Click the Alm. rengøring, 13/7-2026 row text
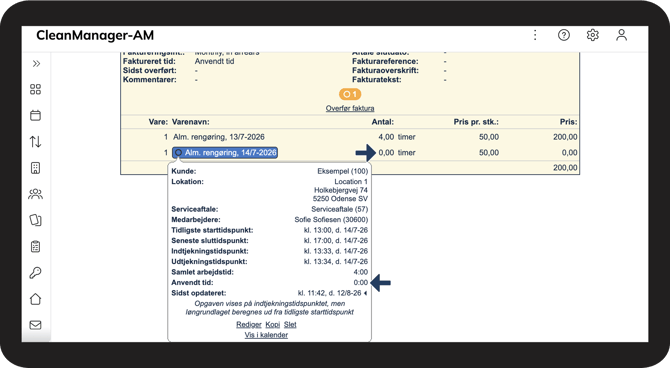Image resolution: width=670 pixels, height=368 pixels. (219, 137)
